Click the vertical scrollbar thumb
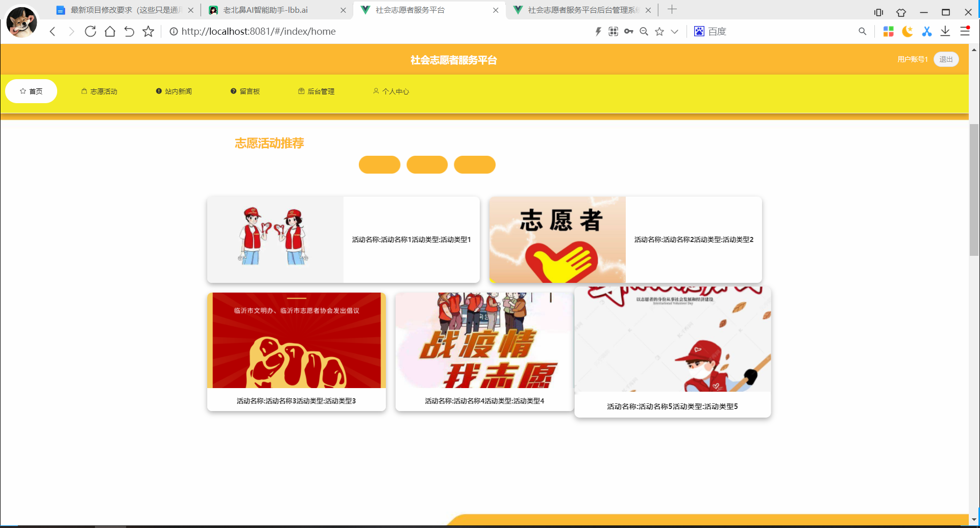Viewport: 980px width, 528px height. pos(974,189)
